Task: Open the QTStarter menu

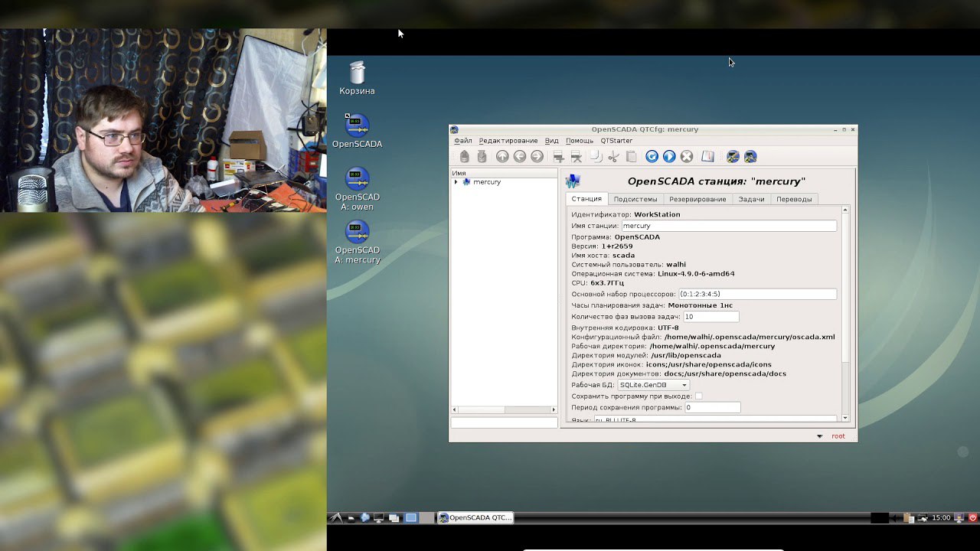Action: 616,141
